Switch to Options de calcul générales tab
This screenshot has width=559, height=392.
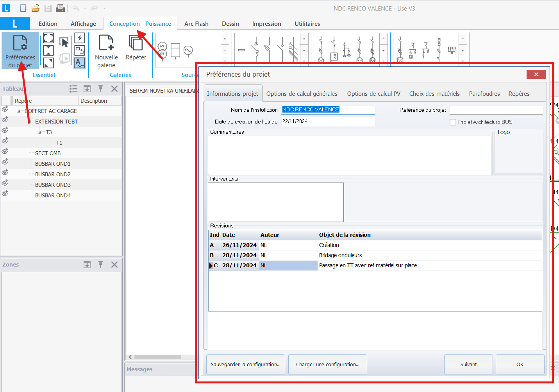(302, 93)
